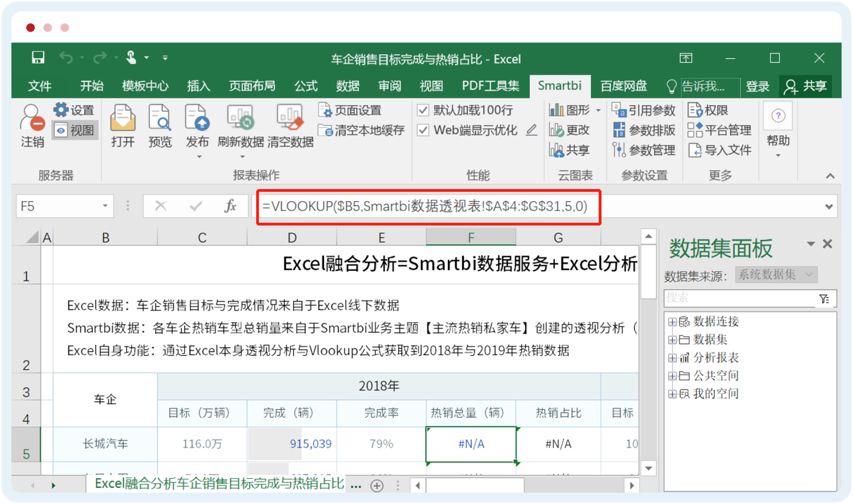Screen dimensions: 853x504
Task: Add a new sheet with plus icon
Action: click(x=377, y=486)
